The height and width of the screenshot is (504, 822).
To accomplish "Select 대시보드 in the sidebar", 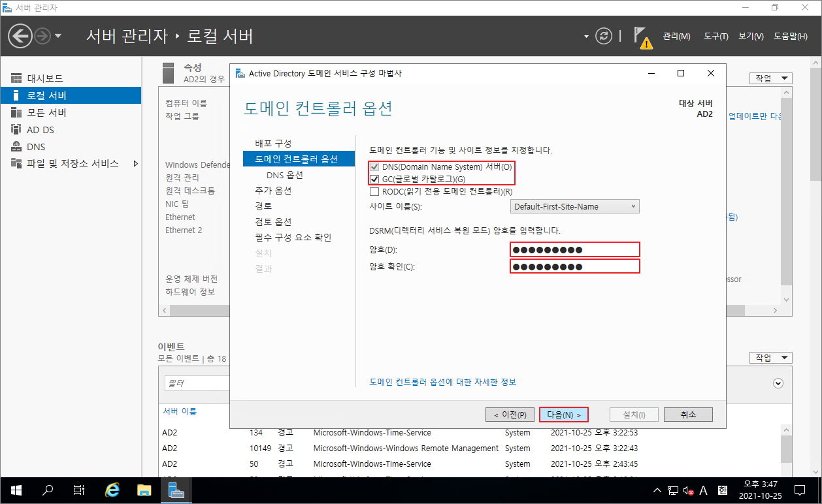I will click(71, 78).
